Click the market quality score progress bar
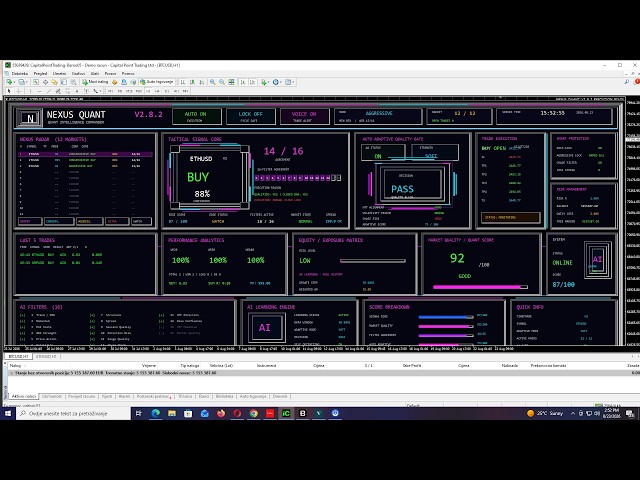 coord(480,287)
